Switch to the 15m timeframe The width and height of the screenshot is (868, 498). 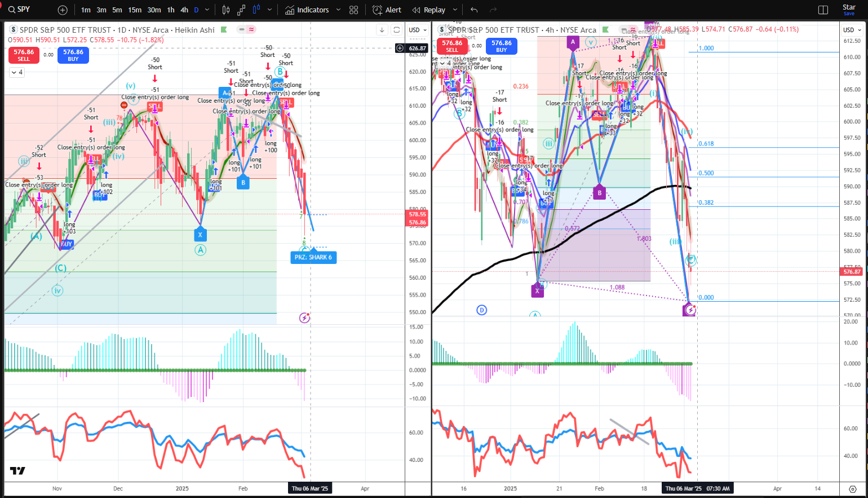coord(135,10)
